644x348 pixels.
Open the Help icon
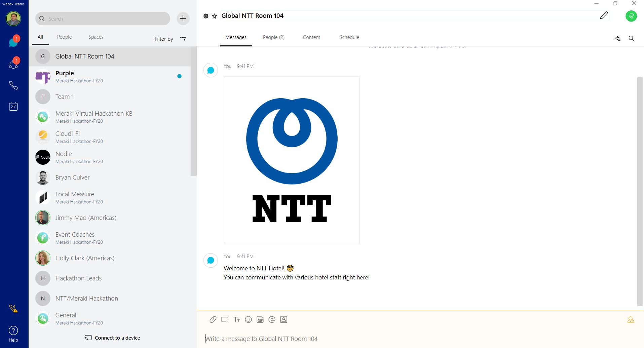click(13, 334)
